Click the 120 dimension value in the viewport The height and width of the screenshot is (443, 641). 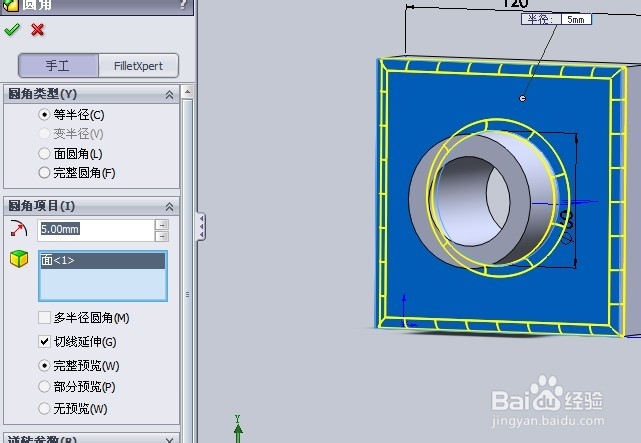click(514, 4)
